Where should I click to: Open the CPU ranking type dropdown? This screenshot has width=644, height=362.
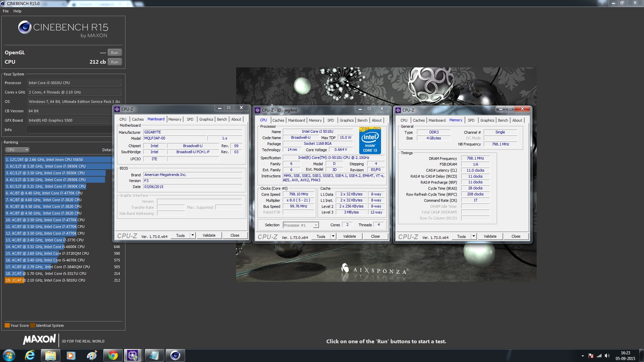tap(17, 150)
